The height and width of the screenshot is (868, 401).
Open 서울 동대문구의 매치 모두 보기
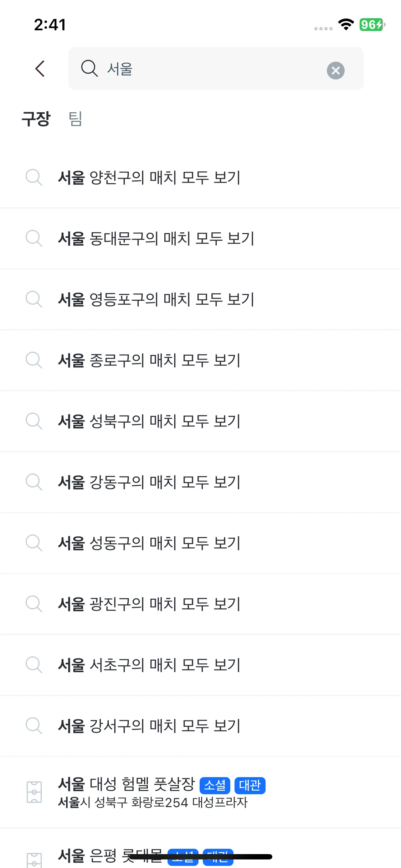[x=156, y=238]
